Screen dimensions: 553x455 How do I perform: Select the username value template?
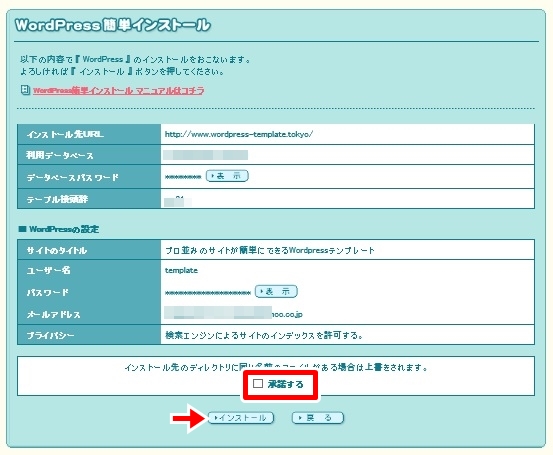181,271
